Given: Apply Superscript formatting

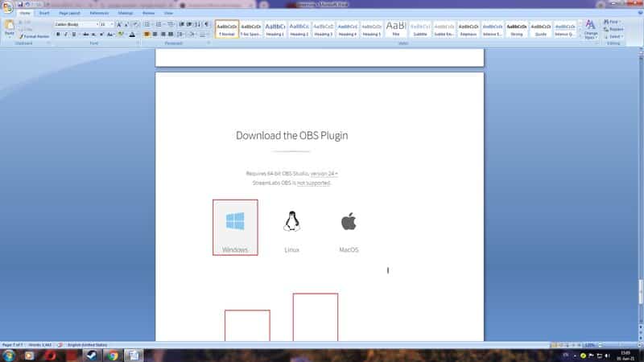Looking at the screenshot, I should [x=101, y=35].
